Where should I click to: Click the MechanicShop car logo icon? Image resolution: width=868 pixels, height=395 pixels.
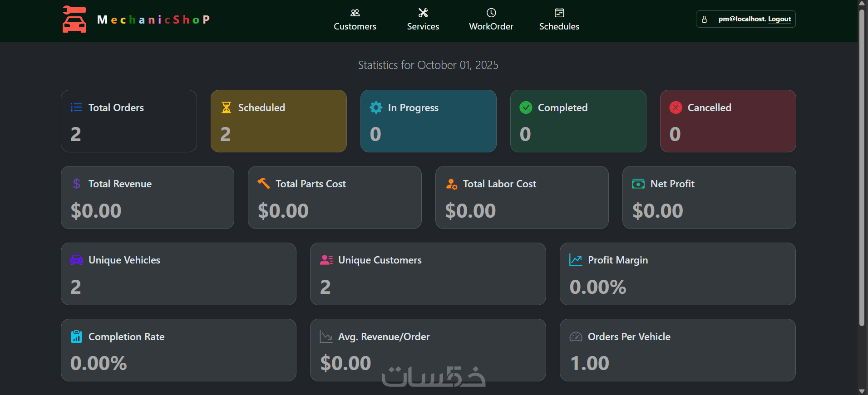point(74,20)
